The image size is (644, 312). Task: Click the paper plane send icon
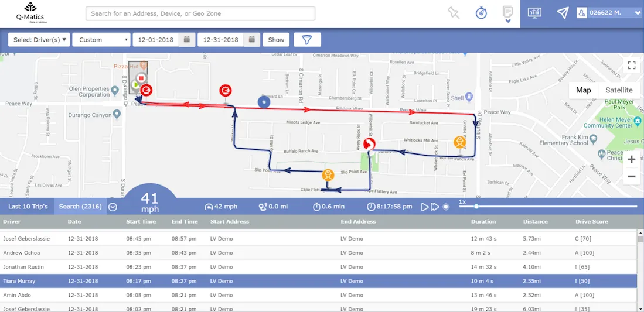[563, 13]
